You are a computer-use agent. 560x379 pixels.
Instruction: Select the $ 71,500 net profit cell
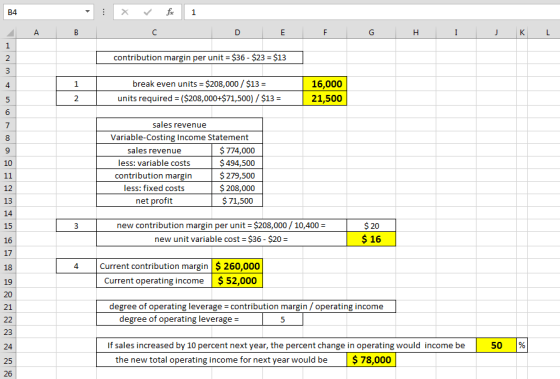[237, 201]
